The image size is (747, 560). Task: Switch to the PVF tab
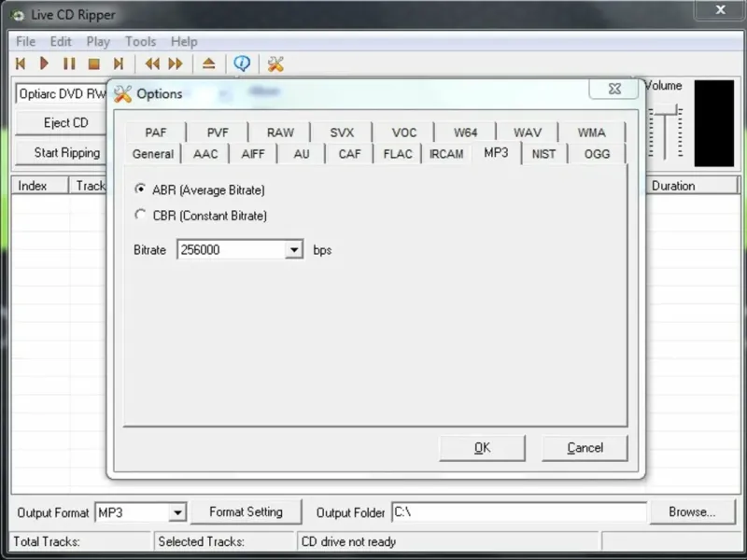(x=218, y=133)
